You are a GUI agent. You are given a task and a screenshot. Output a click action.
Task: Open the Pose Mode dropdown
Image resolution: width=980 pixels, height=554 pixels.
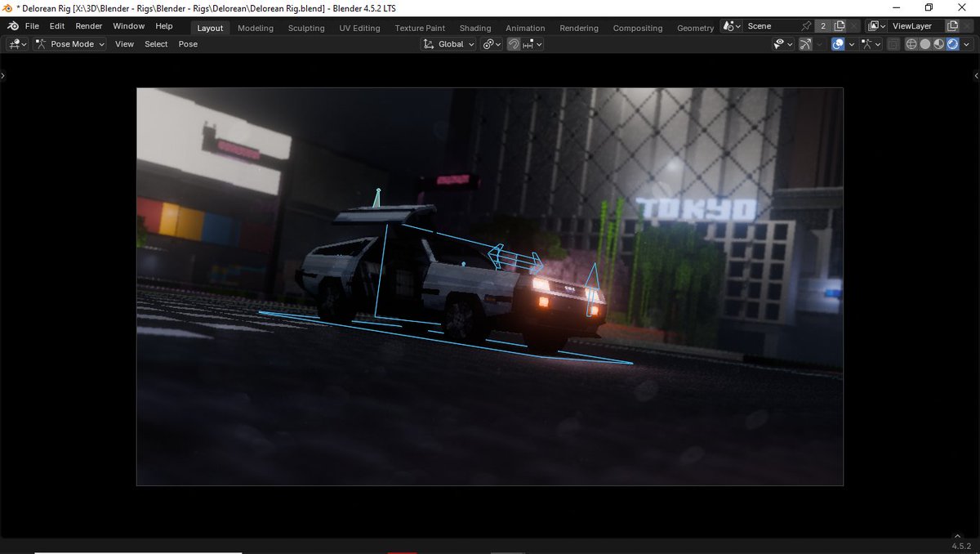(x=70, y=44)
